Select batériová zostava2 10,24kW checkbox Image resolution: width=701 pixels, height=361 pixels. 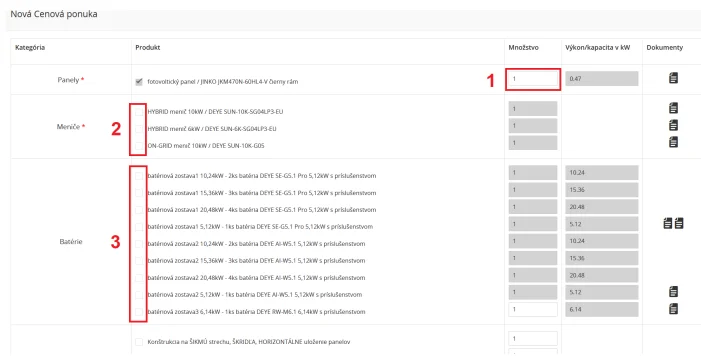[139, 244]
